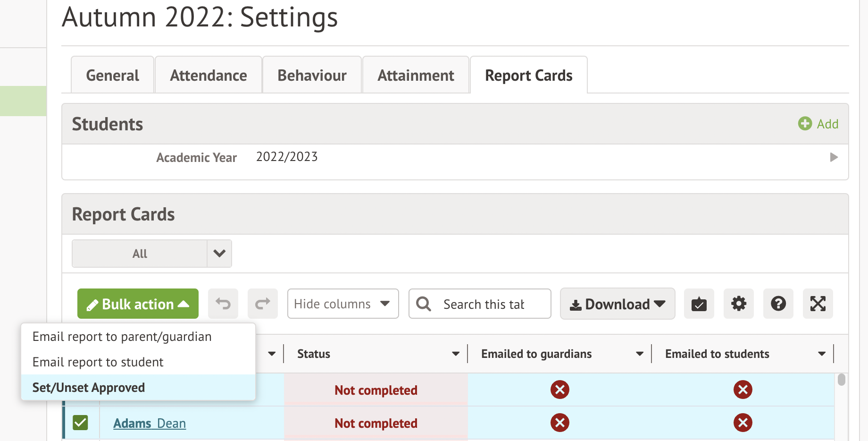Open the Hide columns dropdown
The width and height of the screenshot is (868, 441).
[342, 304]
